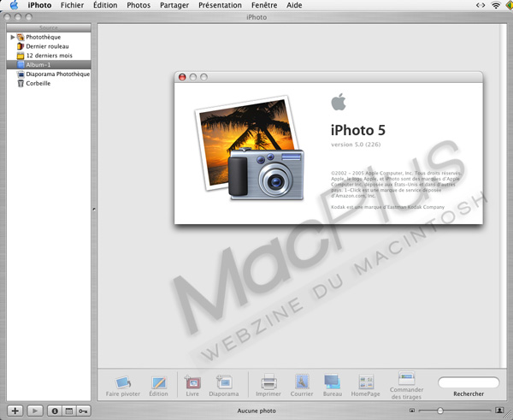Viewport: 513px width, 420px height.
Task: Open the Fichier menu
Action: pos(72,5)
